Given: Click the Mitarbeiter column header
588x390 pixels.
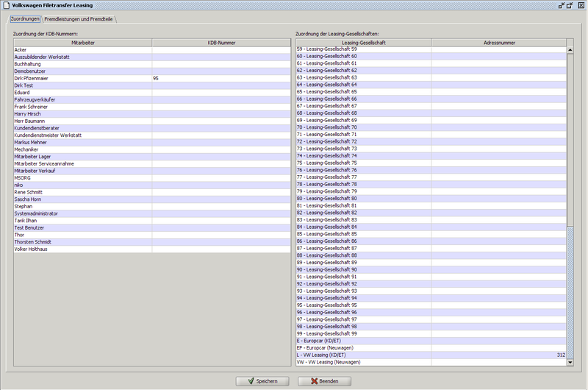Looking at the screenshot, I should 83,43.
